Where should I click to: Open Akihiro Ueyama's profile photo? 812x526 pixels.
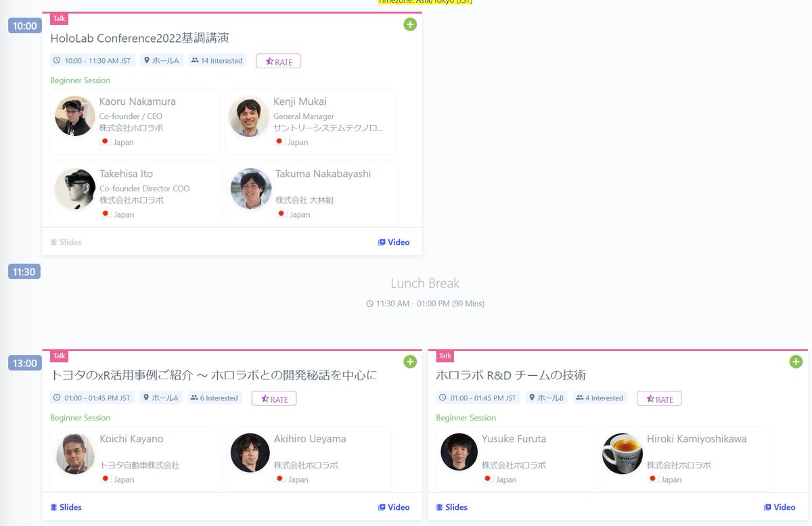(250, 452)
